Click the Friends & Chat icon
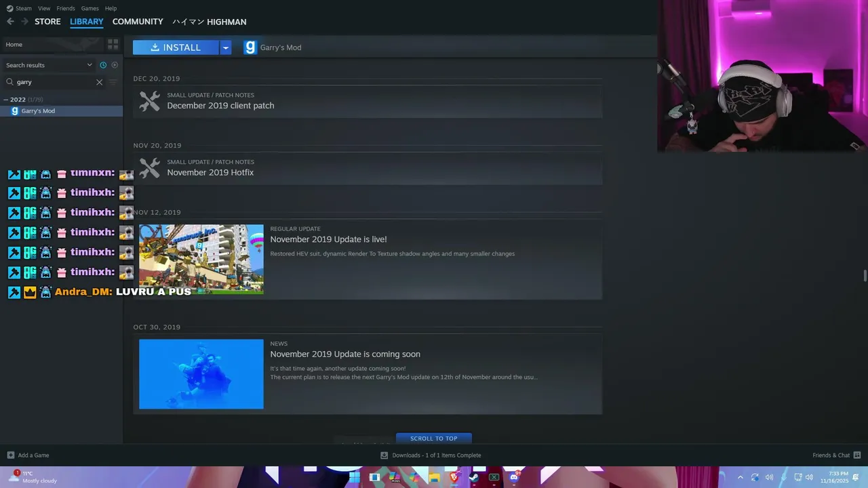 pyautogui.click(x=857, y=455)
